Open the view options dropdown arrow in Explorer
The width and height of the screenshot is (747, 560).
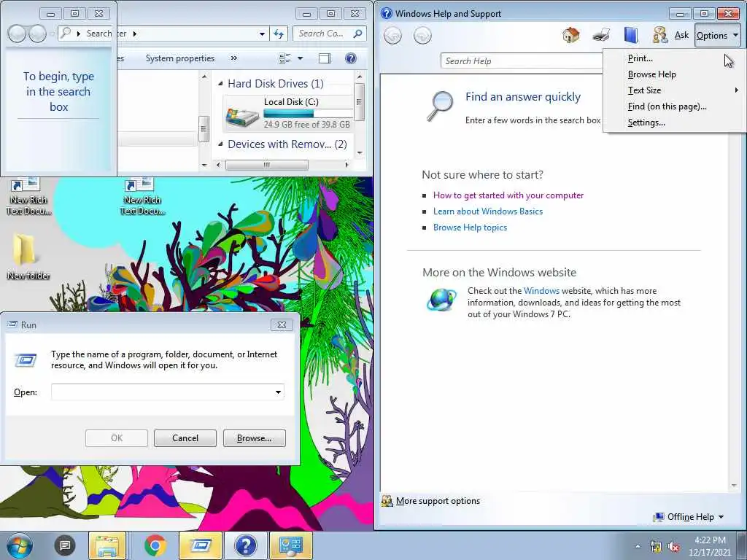(300, 58)
